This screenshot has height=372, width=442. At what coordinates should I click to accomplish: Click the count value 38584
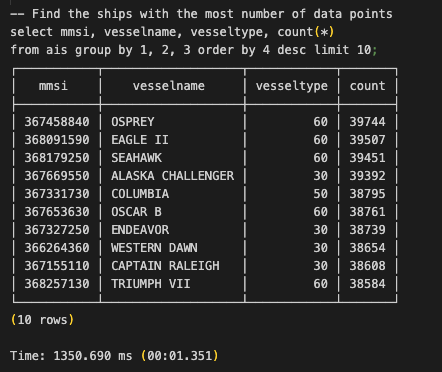367,284
